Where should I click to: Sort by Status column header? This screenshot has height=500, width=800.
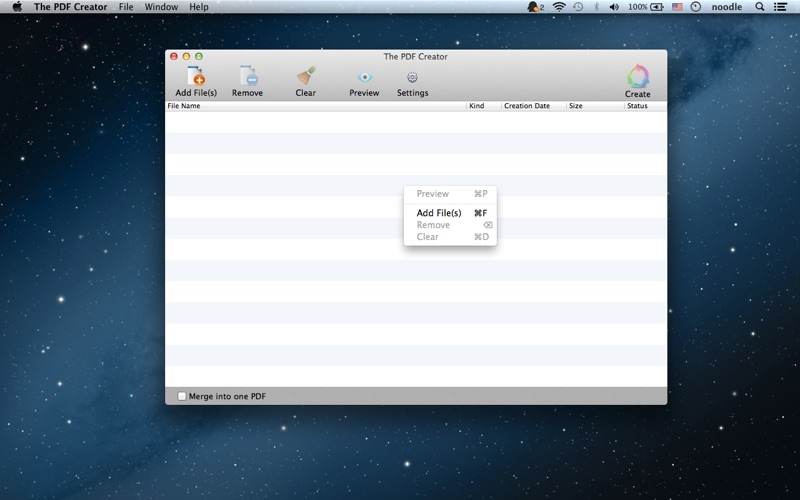[x=645, y=106]
